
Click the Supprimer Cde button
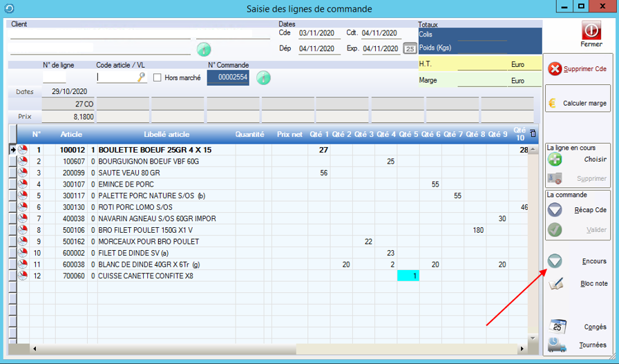point(577,69)
